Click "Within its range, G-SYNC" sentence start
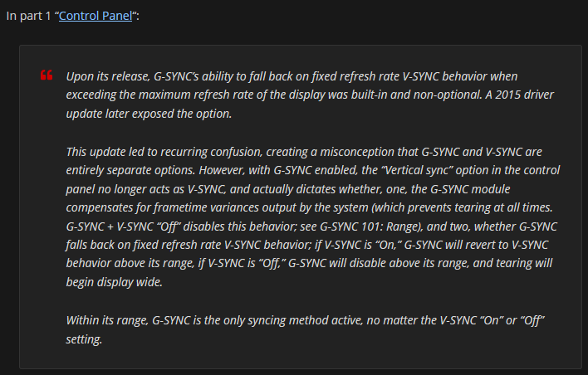 [x=128, y=320]
